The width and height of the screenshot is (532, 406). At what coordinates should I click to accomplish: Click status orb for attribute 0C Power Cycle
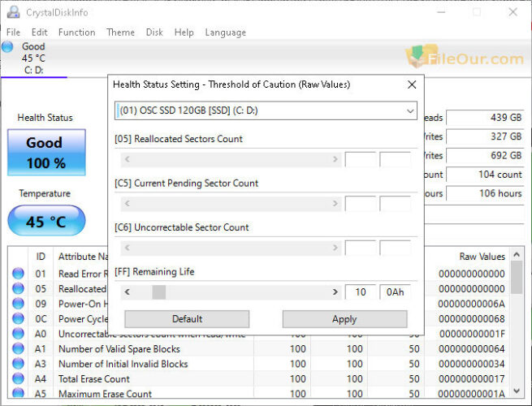point(19,319)
